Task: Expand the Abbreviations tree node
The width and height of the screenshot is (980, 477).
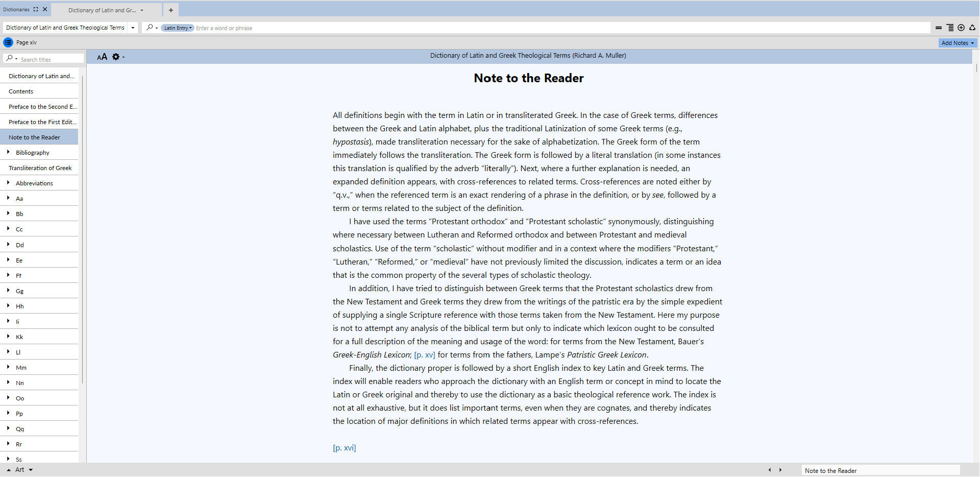Action: click(8, 183)
